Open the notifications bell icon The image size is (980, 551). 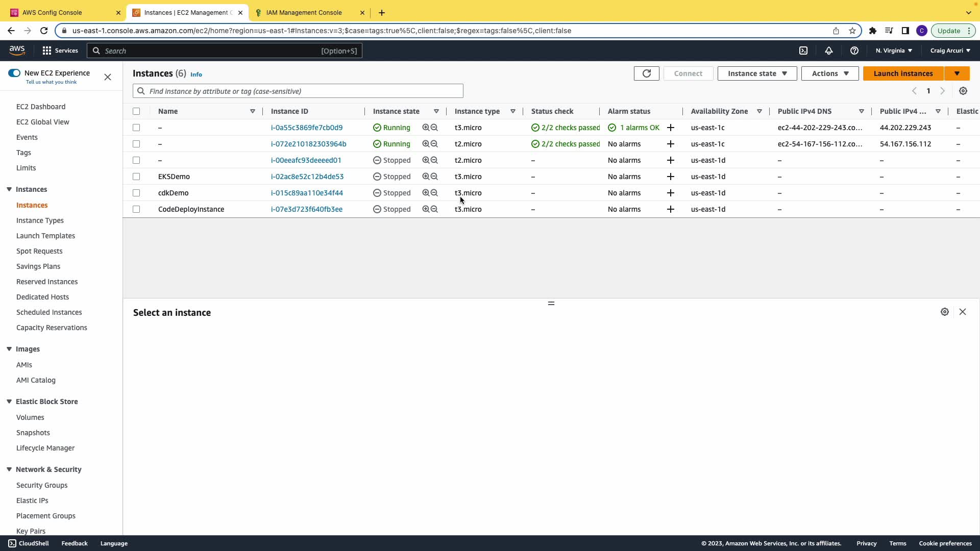(828, 51)
